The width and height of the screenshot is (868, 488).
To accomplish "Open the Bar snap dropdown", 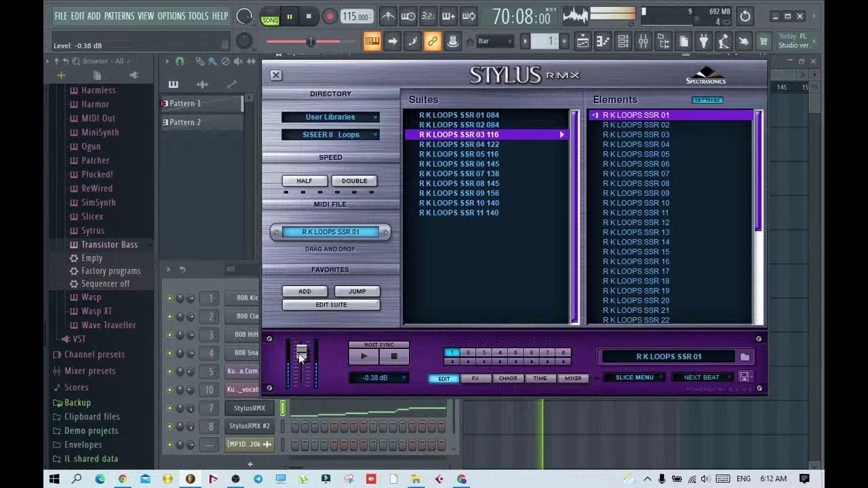I will click(x=495, y=41).
